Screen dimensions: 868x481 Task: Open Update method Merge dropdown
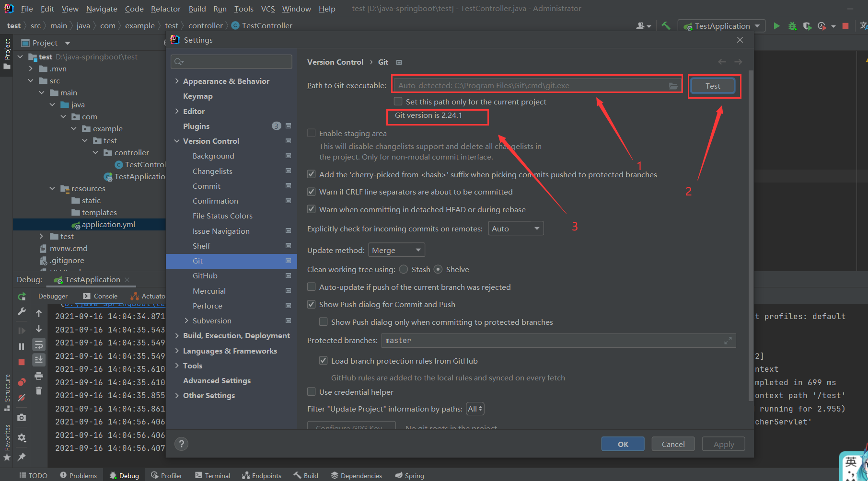396,250
